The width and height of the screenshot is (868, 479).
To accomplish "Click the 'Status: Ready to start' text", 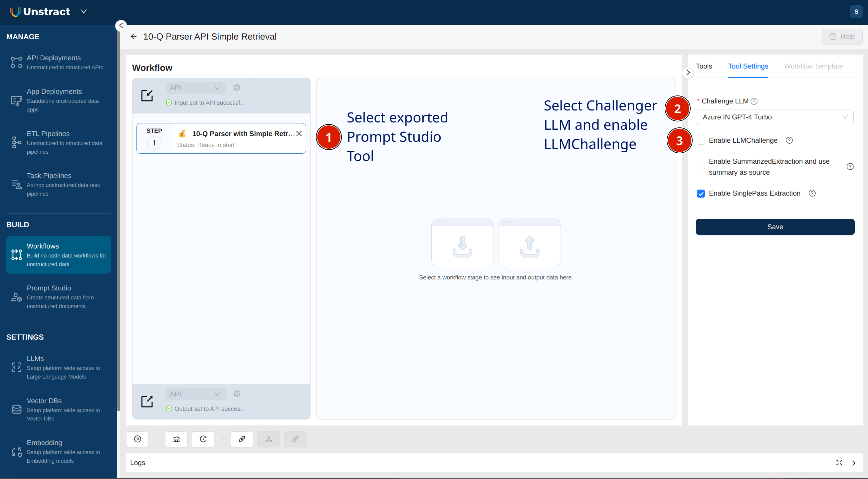I will point(206,145).
